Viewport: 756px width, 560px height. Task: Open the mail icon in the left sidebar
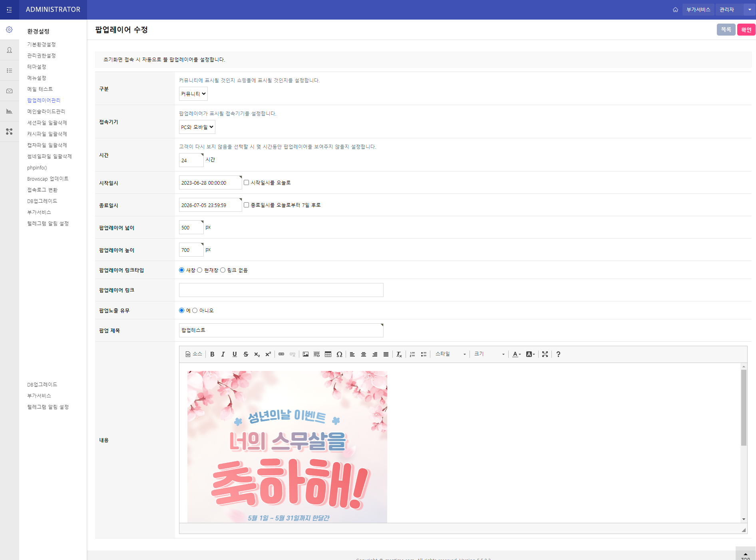9,91
